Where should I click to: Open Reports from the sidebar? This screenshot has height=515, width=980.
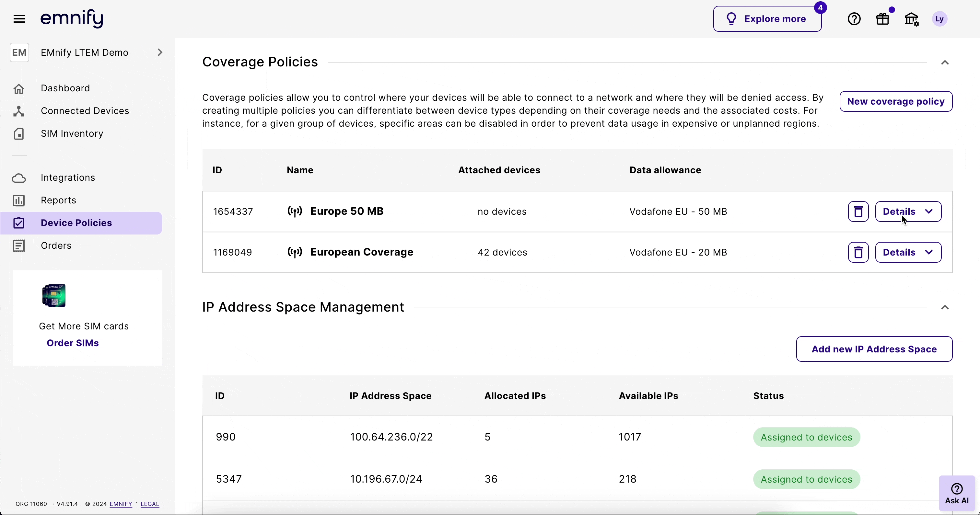[58, 200]
